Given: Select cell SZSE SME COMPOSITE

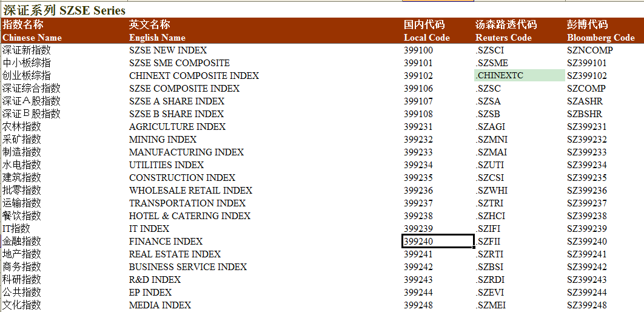Looking at the screenshot, I should coord(179,63).
